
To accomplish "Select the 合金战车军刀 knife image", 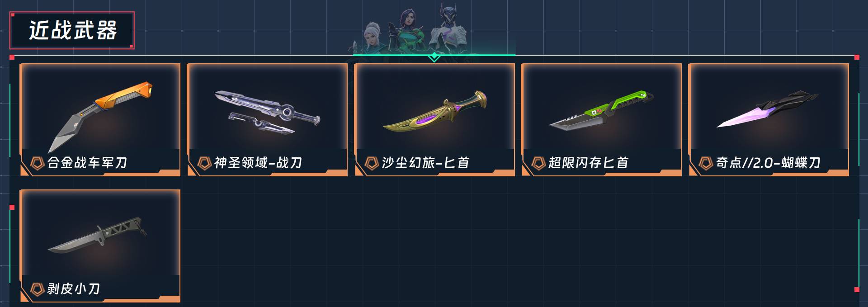I will pos(100,117).
